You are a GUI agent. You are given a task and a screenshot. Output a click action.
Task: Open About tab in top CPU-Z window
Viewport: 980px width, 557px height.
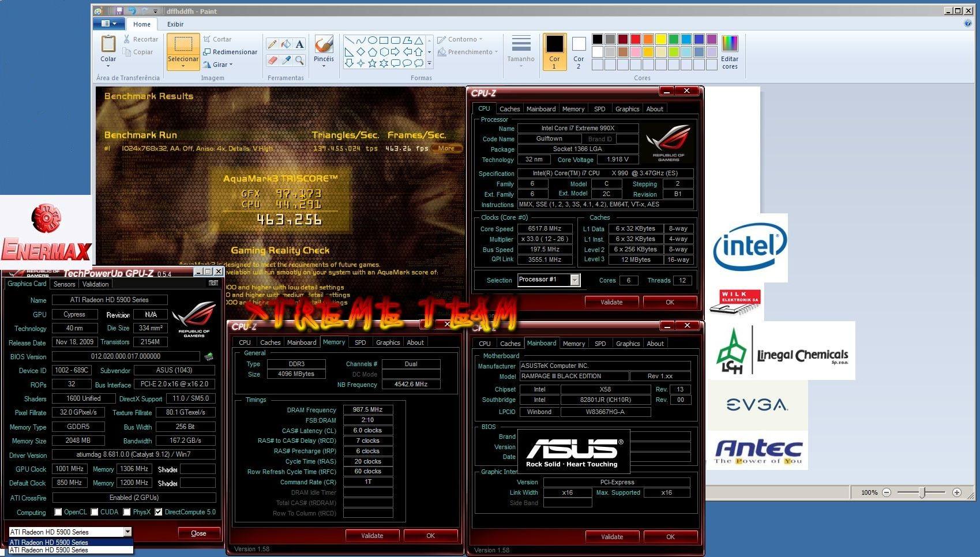point(655,109)
